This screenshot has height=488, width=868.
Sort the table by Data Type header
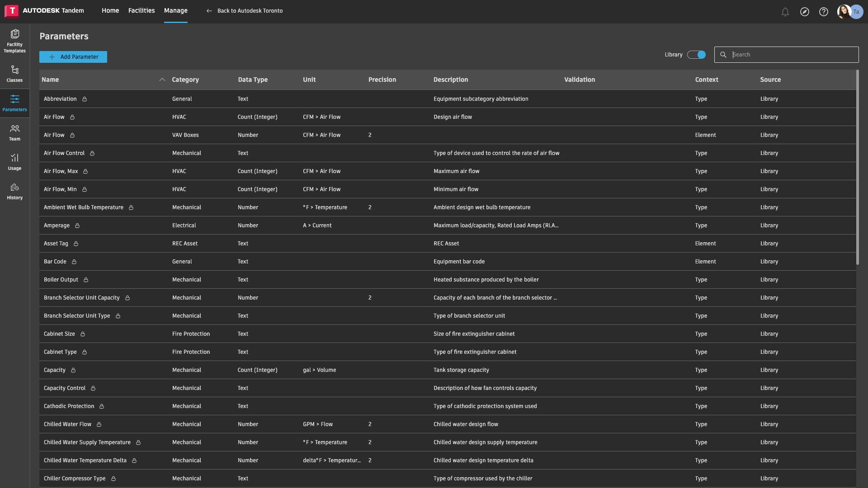[253, 80]
